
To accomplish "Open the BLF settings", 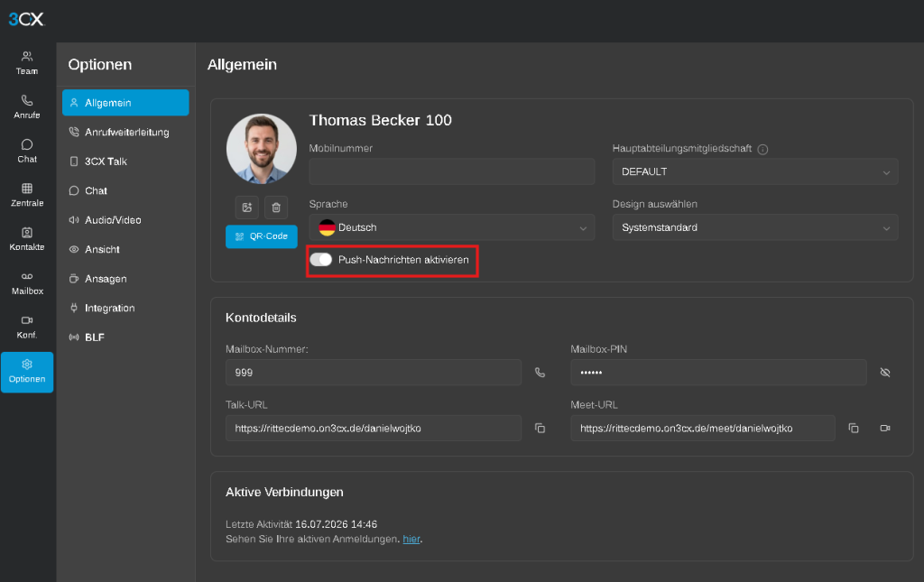I will (125, 337).
